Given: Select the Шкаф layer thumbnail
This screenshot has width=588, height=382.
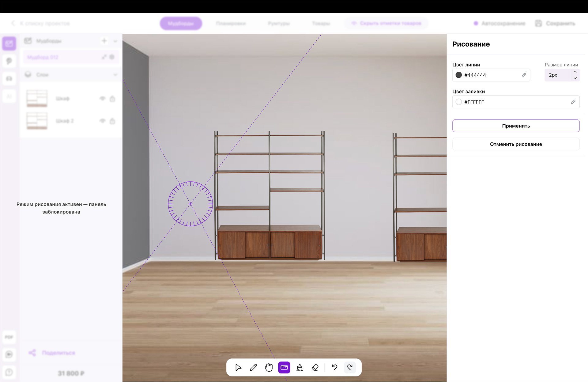Looking at the screenshot, I should (37, 98).
